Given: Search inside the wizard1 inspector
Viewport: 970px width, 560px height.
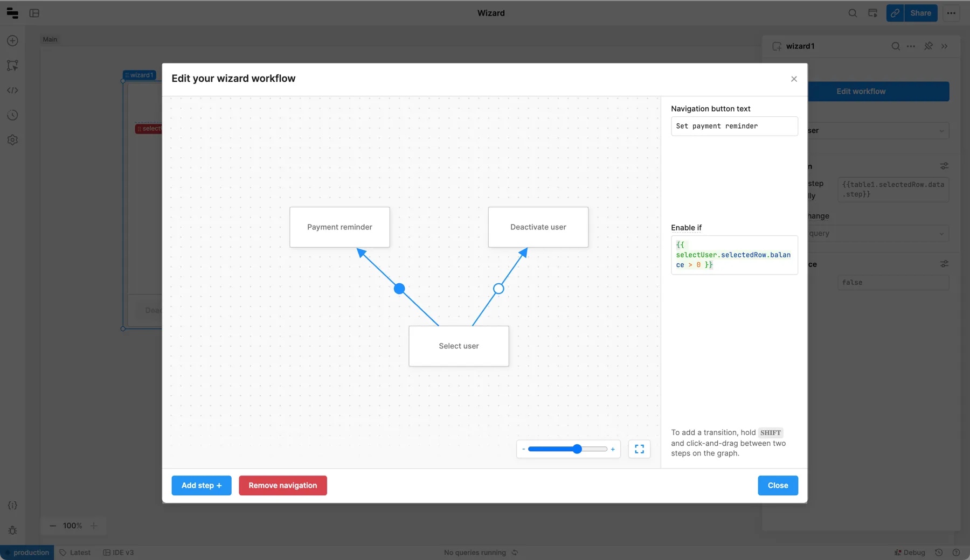Looking at the screenshot, I should (x=896, y=46).
